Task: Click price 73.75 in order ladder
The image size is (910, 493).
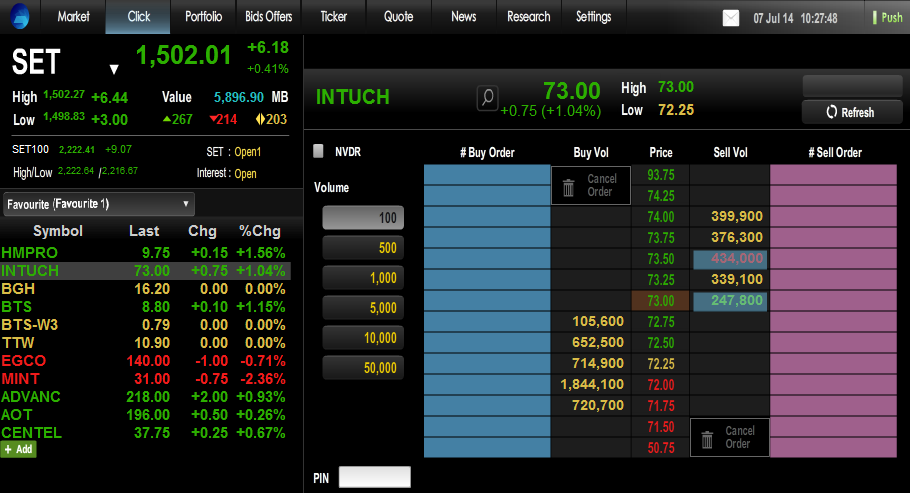Action: 660,237
